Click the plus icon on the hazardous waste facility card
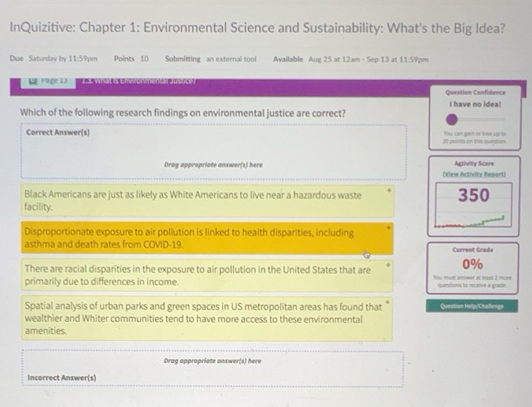Image resolution: width=532 pixels, height=407 pixels. (x=388, y=190)
